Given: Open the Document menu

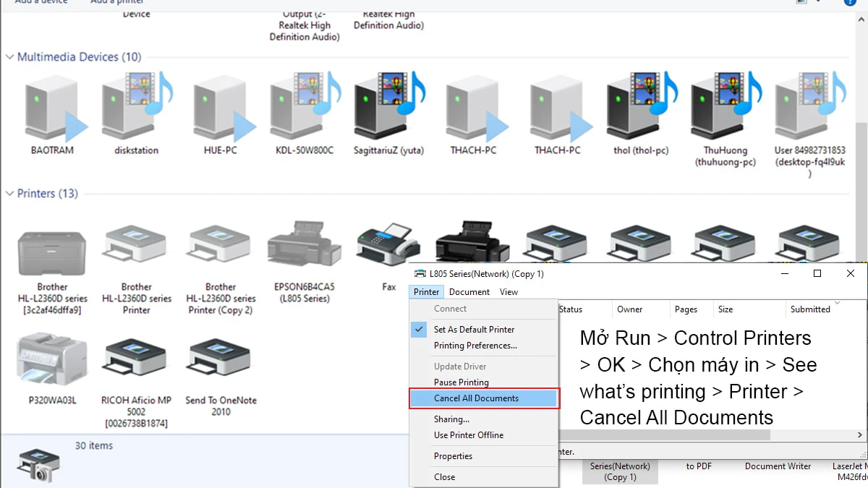Looking at the screenshot, I should [469, 292].
